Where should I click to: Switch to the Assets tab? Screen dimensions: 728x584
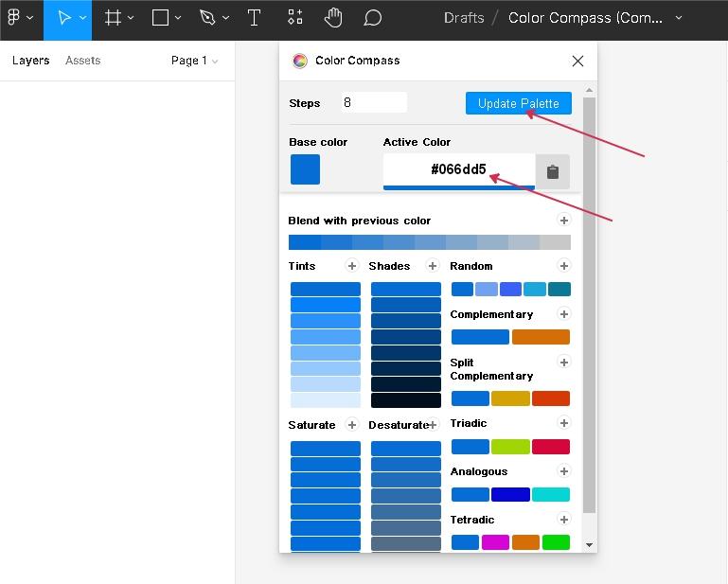82,61
